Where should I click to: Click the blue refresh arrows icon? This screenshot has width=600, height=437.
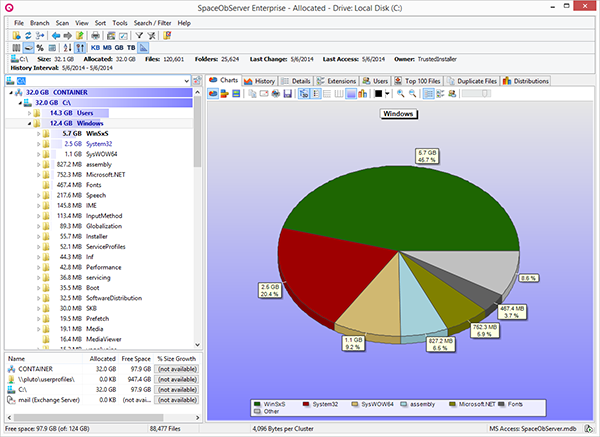[28, 36]
